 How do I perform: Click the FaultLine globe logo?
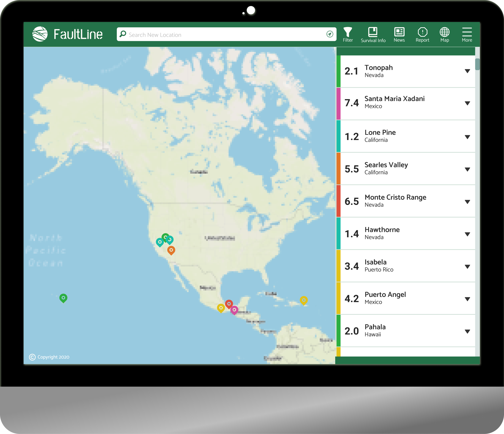pyautogui.click(x=40, y=34)
